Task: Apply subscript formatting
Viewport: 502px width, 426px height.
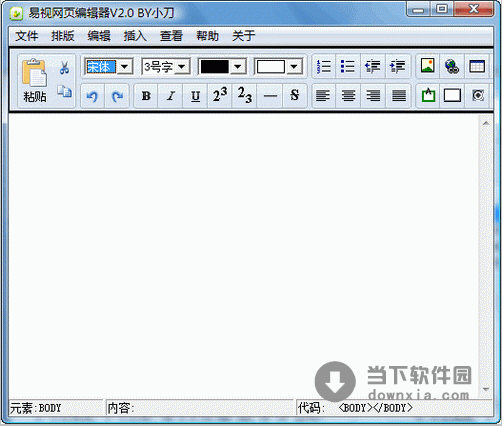Action: click(x=245, y=96)
